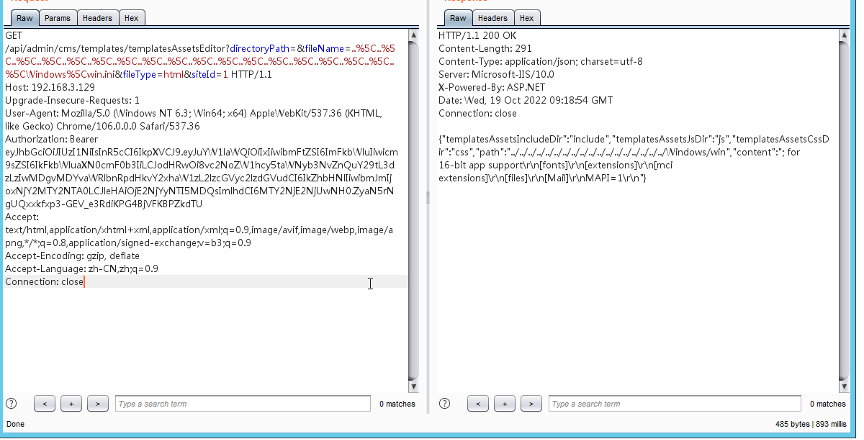Go to next search match in Request
Screen dimensions: 864x440
[98, 404]
